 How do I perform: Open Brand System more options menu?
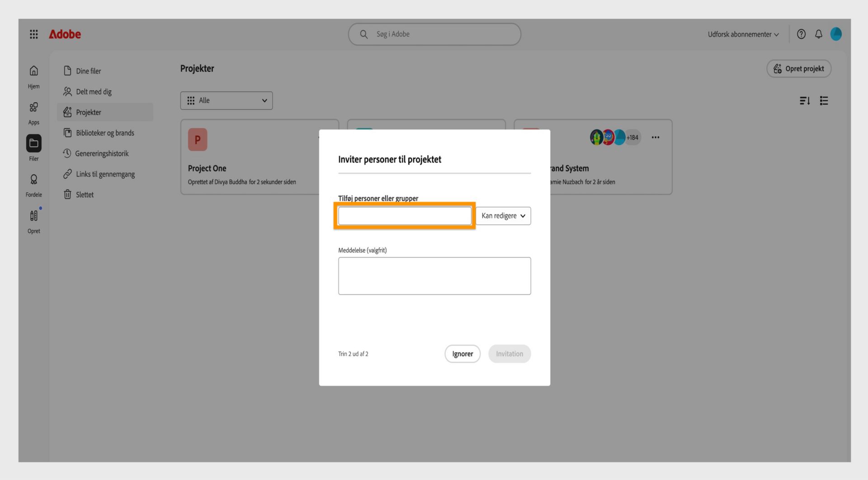(655, 138)
